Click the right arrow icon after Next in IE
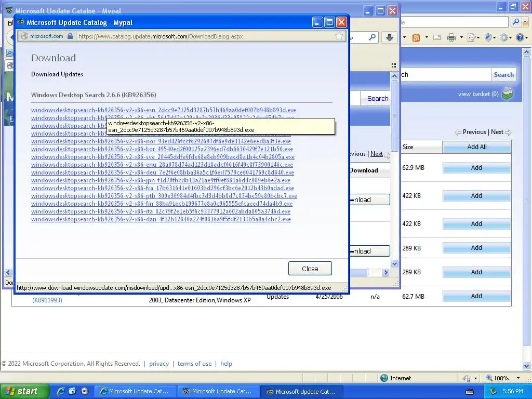The image size is (532, 399). click(x=508, y=132)
